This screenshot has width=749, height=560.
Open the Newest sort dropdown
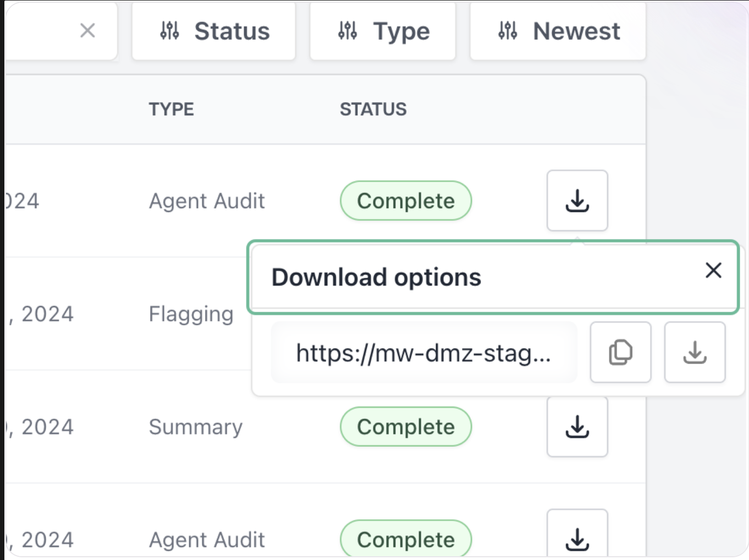[558, 31]
